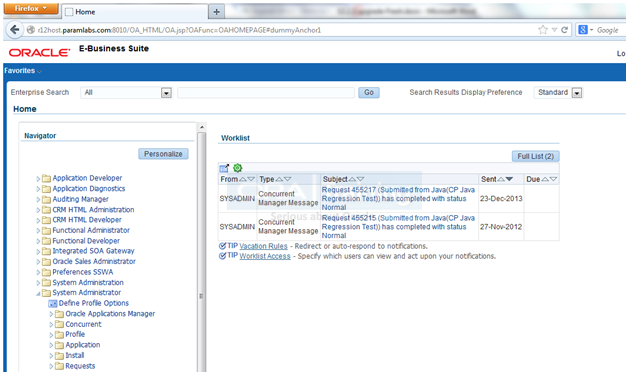628x374 pixels.
Task: Open Preferences SSWA responsibility
Action: coord(83,272)
